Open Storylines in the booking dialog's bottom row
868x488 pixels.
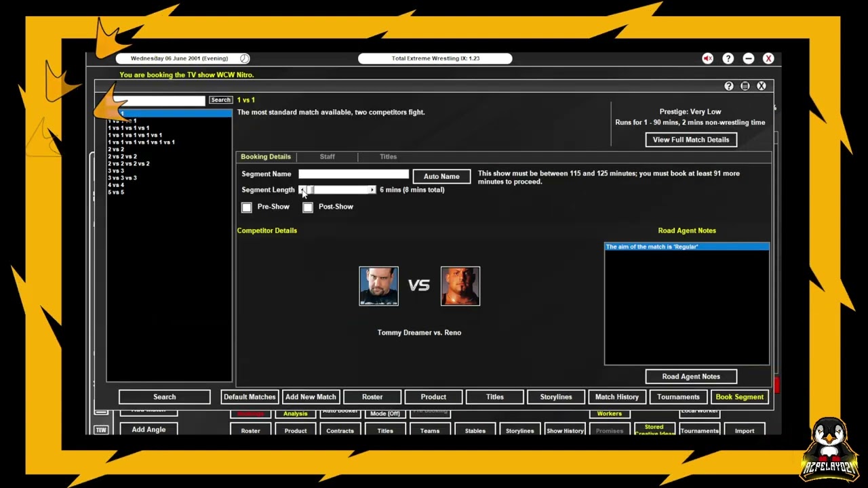pos(556,397)
